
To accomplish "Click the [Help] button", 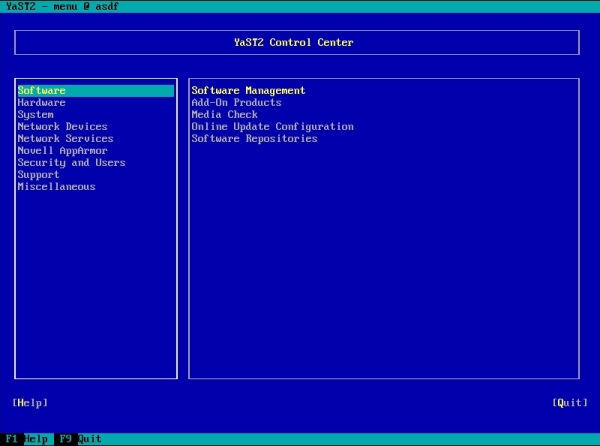I will point(30,403).
